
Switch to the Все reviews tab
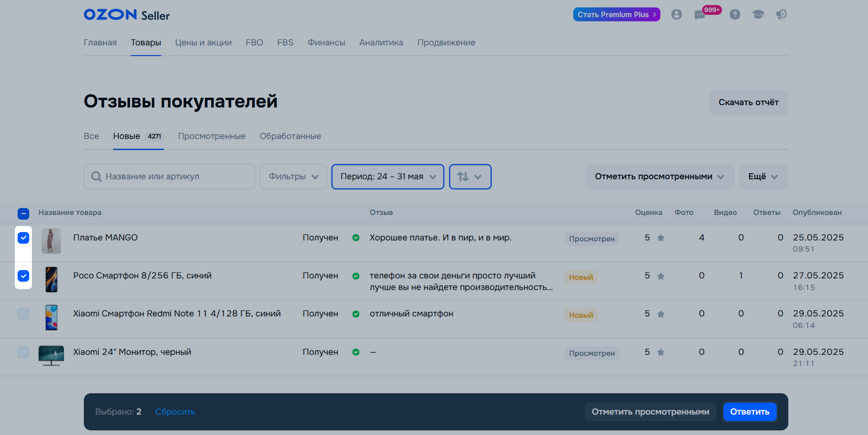(x=91, y=136)
